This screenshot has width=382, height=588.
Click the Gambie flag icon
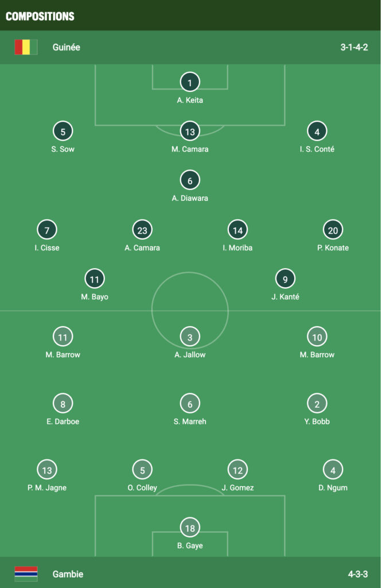click(26, 574)
